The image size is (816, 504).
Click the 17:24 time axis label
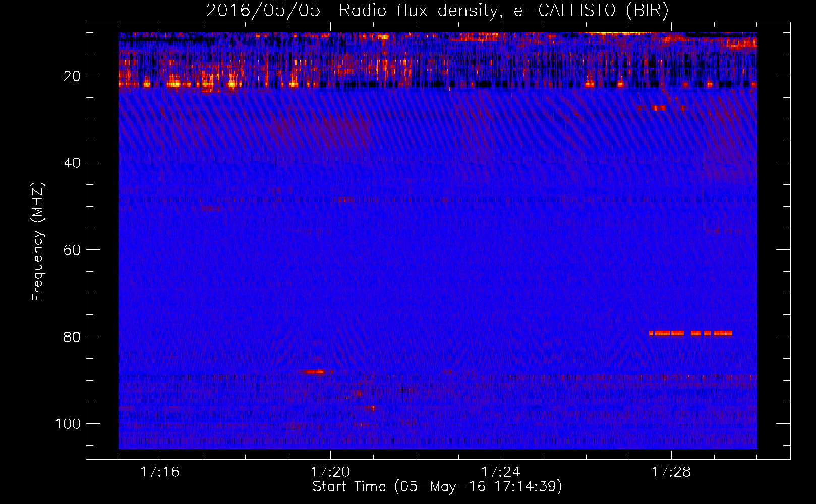501,472
